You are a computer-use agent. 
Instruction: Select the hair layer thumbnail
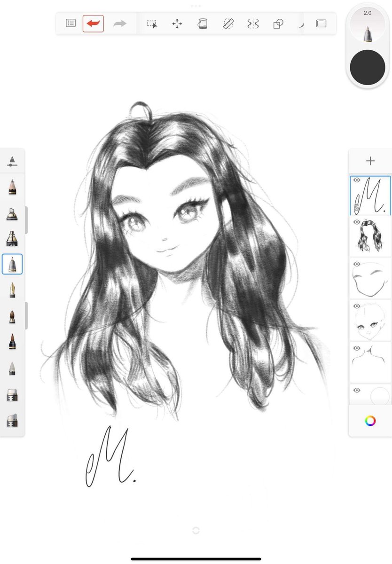point(370,236)
